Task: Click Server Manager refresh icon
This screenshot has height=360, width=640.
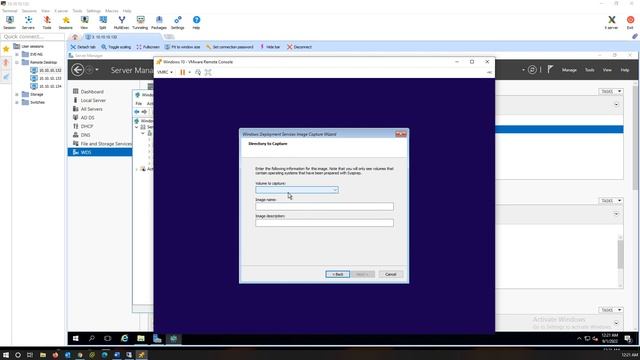Action: point(532,70)
